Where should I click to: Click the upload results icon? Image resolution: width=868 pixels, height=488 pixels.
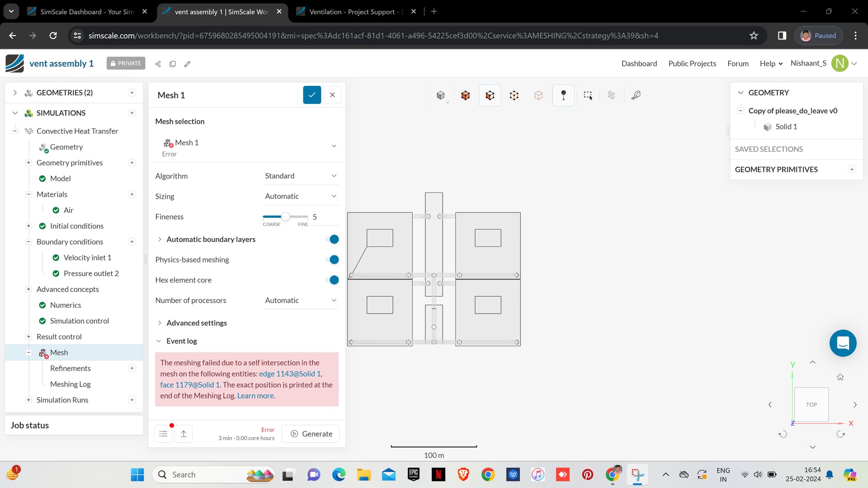click(184, 433)
